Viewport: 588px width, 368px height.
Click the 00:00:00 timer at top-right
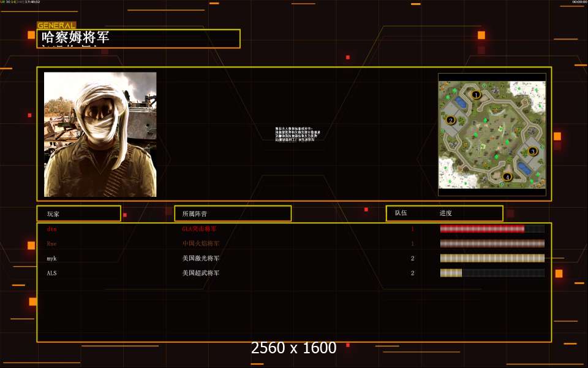579,2
